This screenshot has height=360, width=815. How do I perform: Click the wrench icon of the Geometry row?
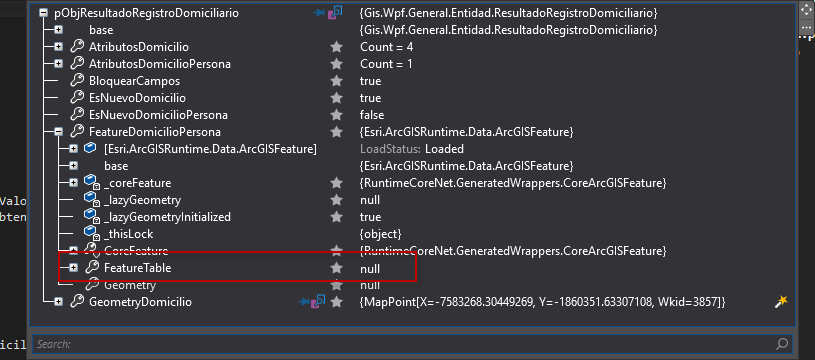tap(92, 285)
